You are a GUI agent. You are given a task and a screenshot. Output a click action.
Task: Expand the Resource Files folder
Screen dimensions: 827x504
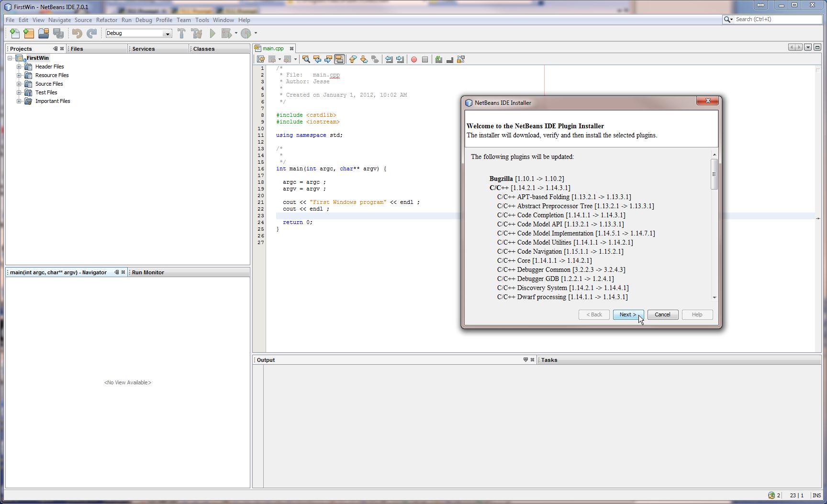pyautogui.click(x=19, y=75)
